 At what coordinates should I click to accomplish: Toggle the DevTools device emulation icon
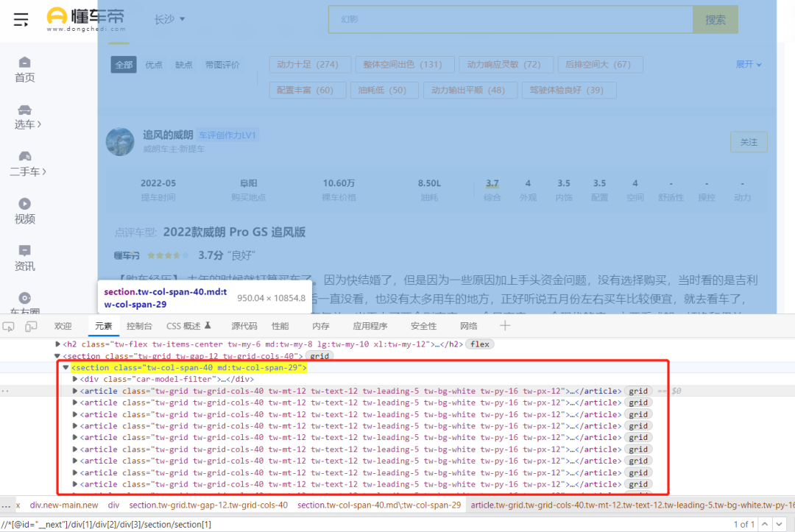pyautogui.click(x=31, y=326)
